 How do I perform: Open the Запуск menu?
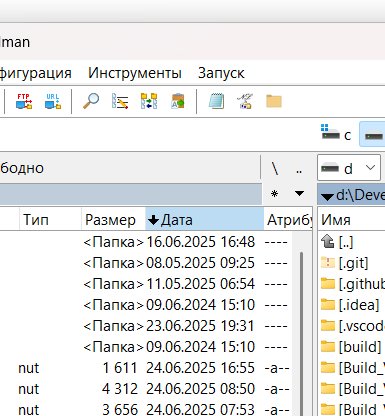221,73
